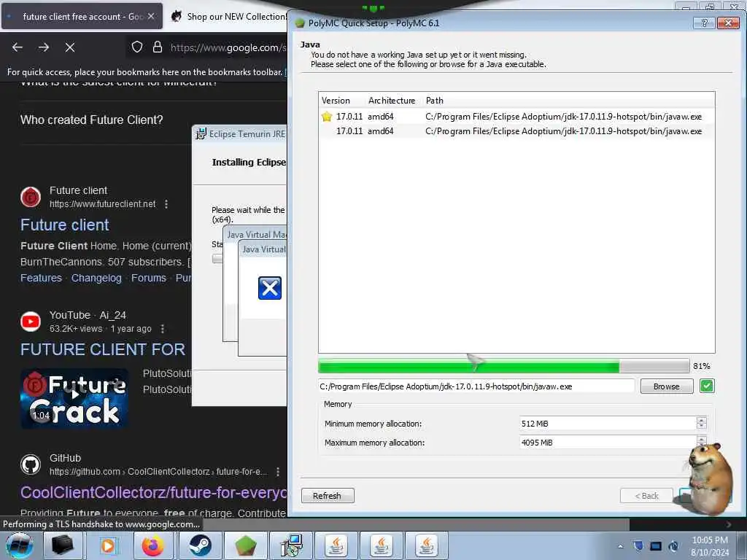Click the shield tracking protection icon
This screenshot has width=747, height=560.
click(137, 47)
